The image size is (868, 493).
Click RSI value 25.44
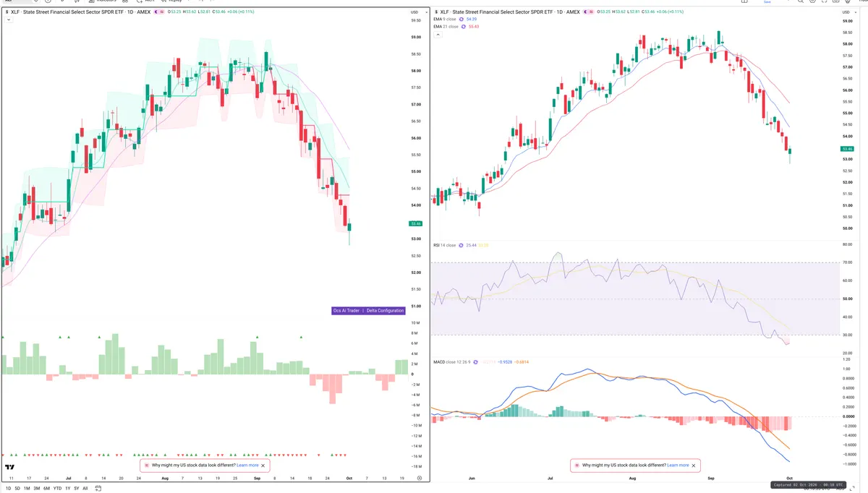pyautogui.click(x=471, y=245)
